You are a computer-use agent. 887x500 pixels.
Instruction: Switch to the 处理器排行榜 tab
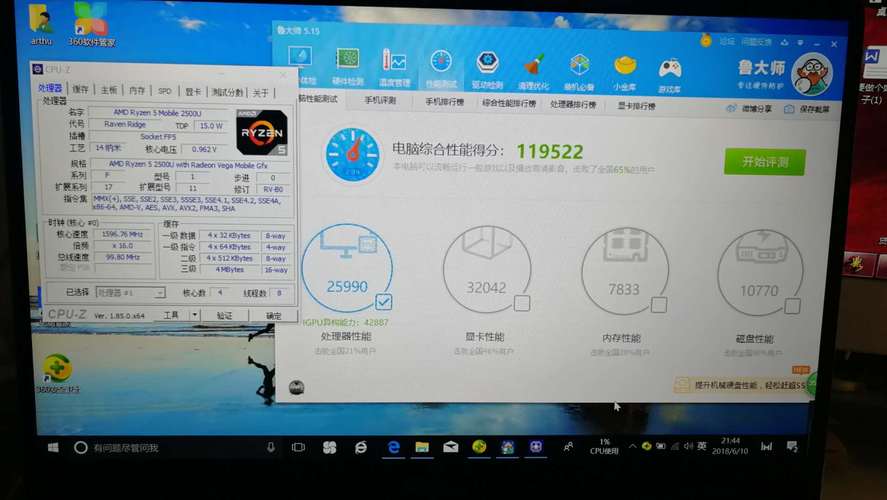pos(573,104)
